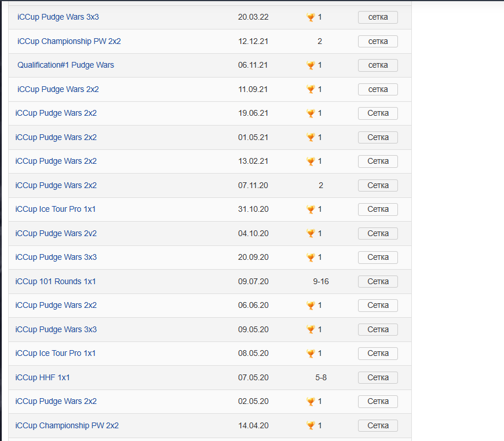
Task: Click trophy icon in 06.06.20 row
Action: click(311, 305)
